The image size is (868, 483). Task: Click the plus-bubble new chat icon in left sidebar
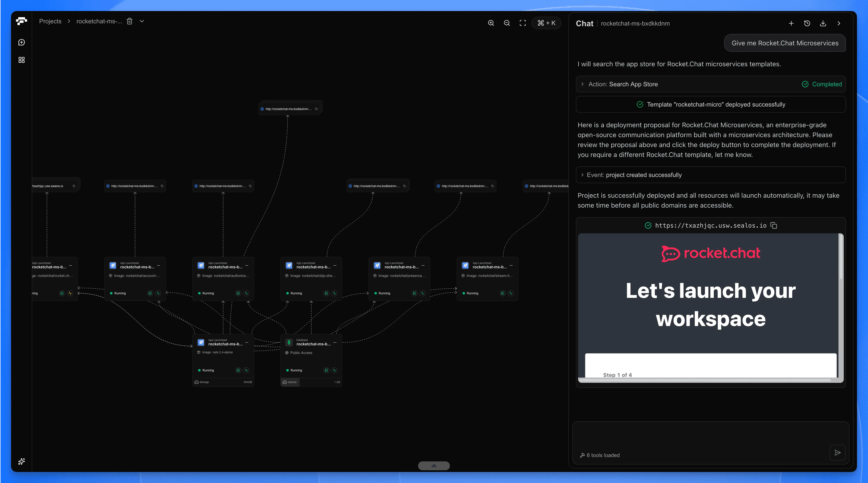click(22, 42)
